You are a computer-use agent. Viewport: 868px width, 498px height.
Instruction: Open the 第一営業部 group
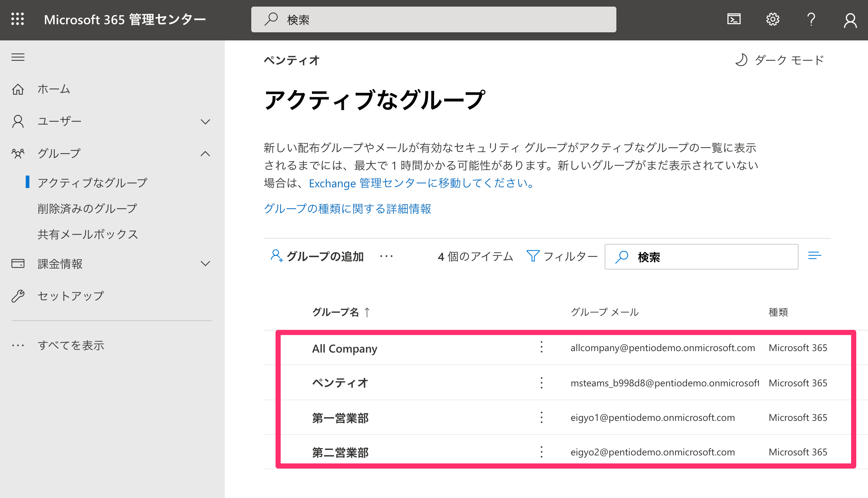[340, 418]
